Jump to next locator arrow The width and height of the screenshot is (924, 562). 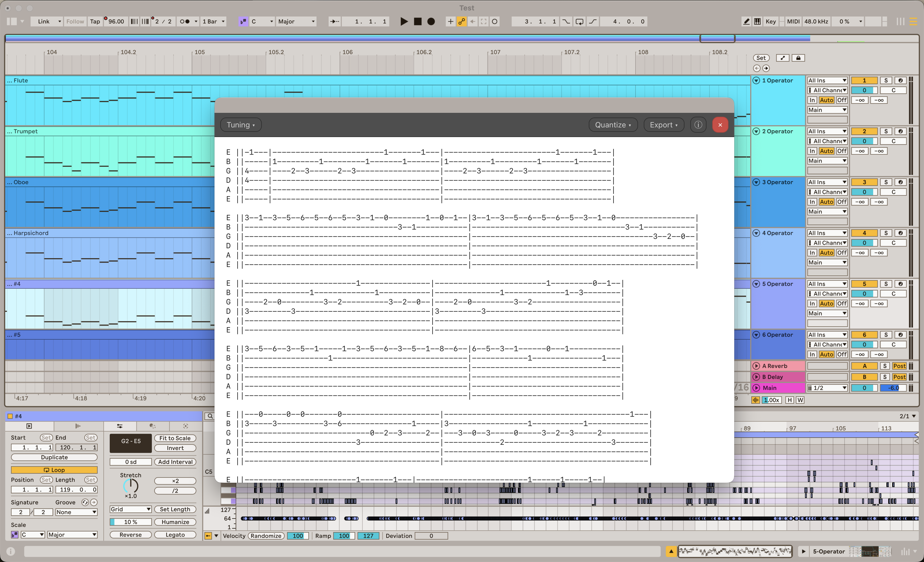click(766, 68)
